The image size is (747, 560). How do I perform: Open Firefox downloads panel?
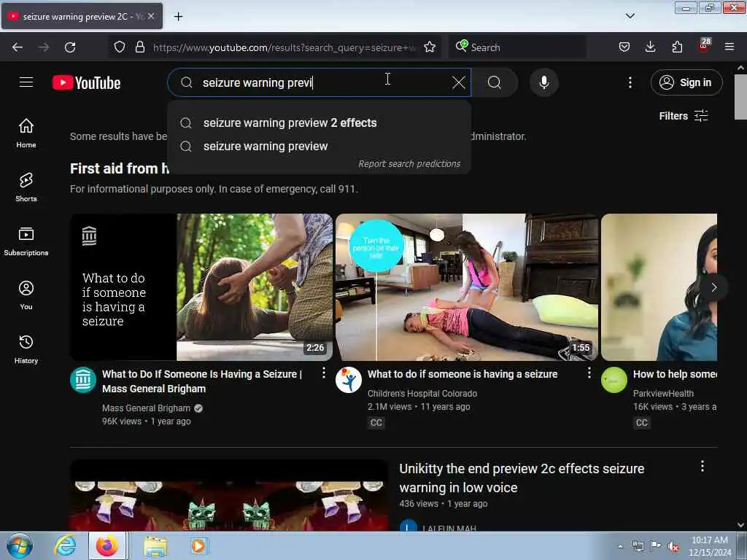(x=650, y=47)
